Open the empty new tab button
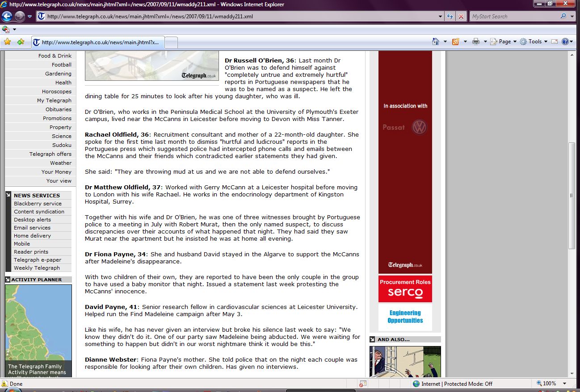Image resolution: width=580 pixels, height=392 pixels. pyautogui.click(x=172, y=42)
